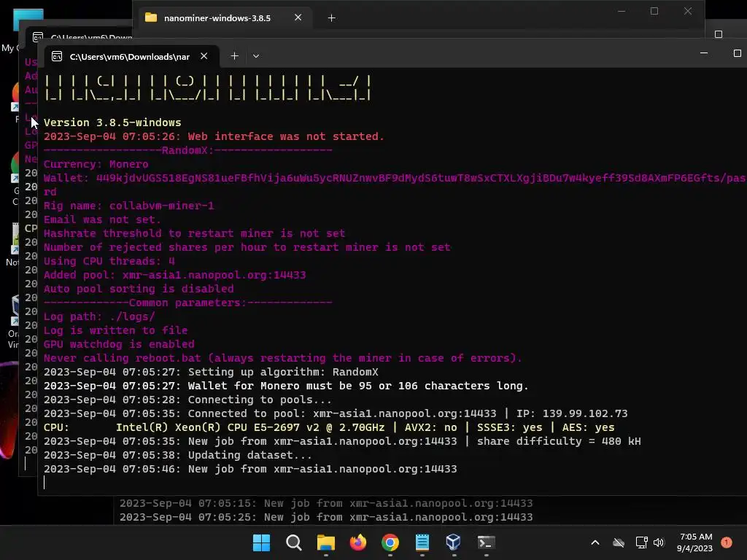Click 'Updating dataset...' line
The image size is (747, 560).
click(178, 455)
